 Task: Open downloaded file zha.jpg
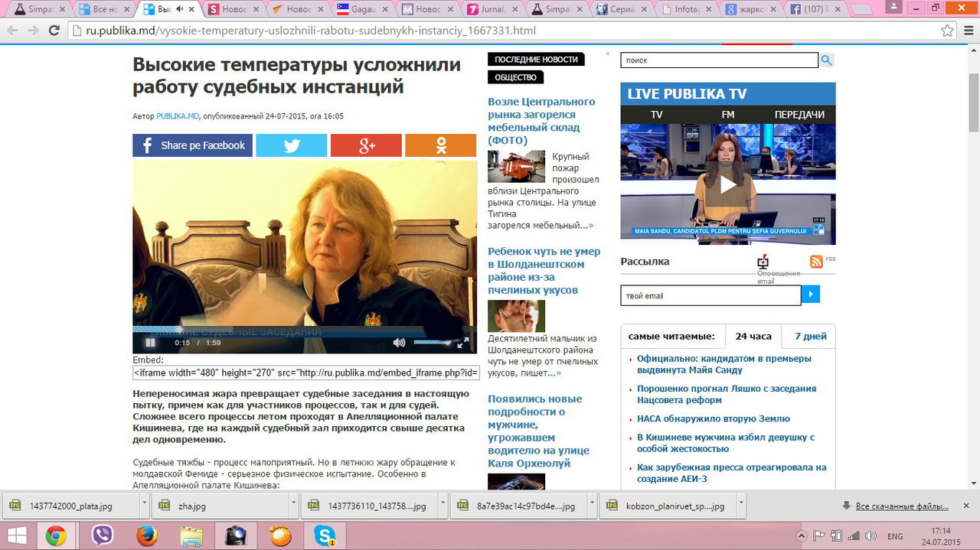pyautogui.click(x=220, y=506)
